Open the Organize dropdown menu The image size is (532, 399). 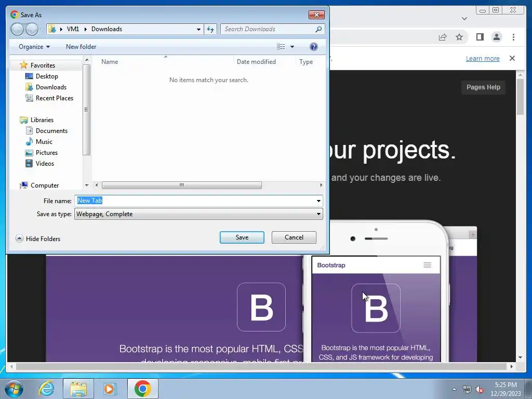pos(34,47)
